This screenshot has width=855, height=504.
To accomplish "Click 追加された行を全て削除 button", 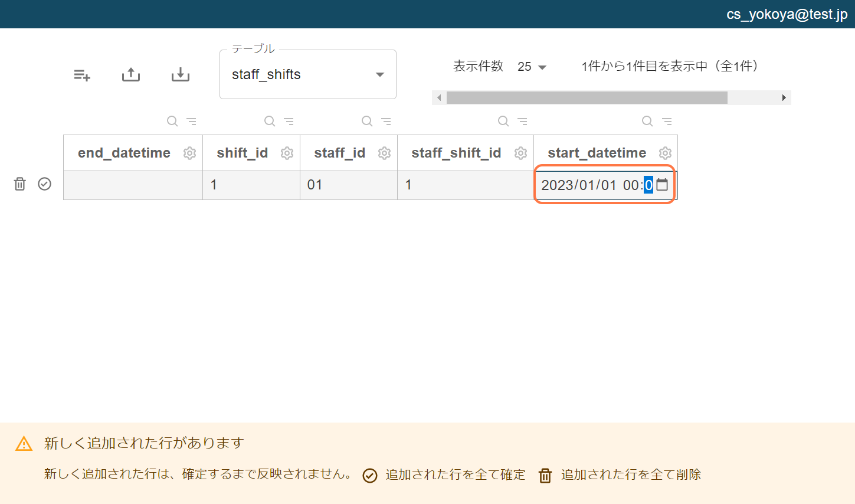I will pos(620,475).
